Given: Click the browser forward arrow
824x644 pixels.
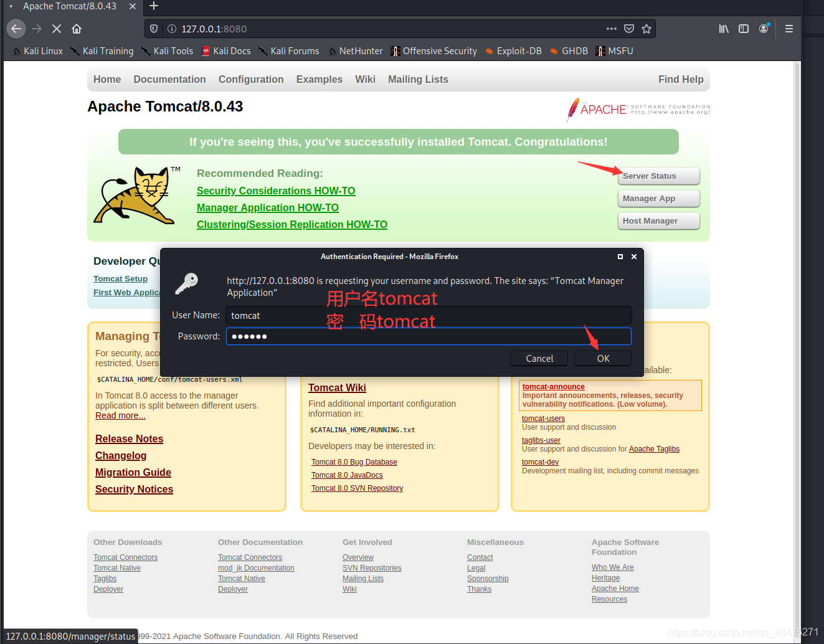Looking at the screenshot, I should point(37,29).
